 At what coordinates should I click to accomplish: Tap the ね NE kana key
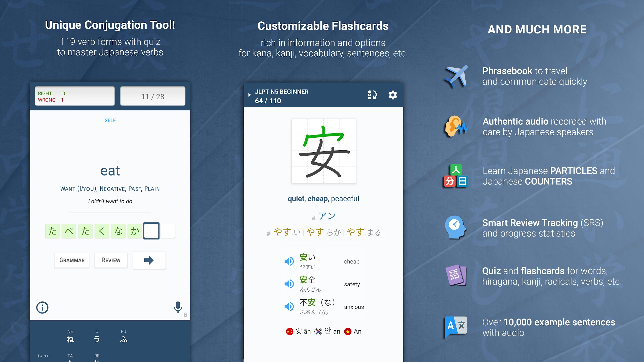70,336
